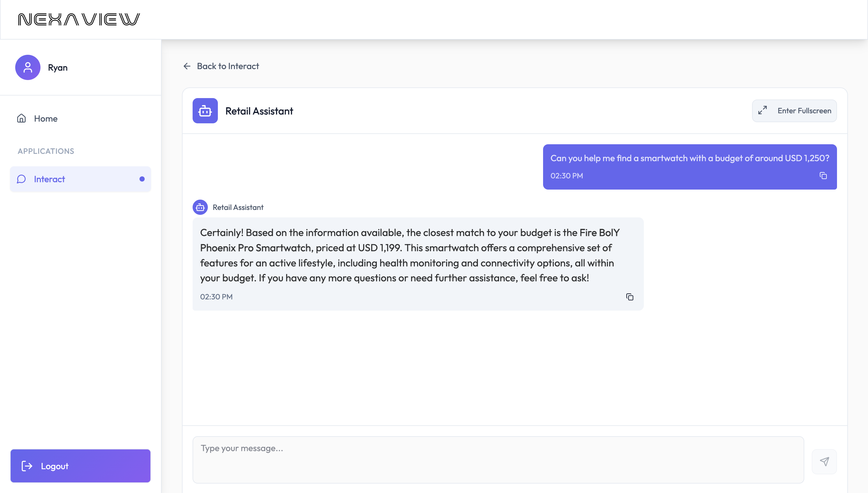Open the Home menu item
The width and height of the screenshot is (868, 493).
[46, 118]
